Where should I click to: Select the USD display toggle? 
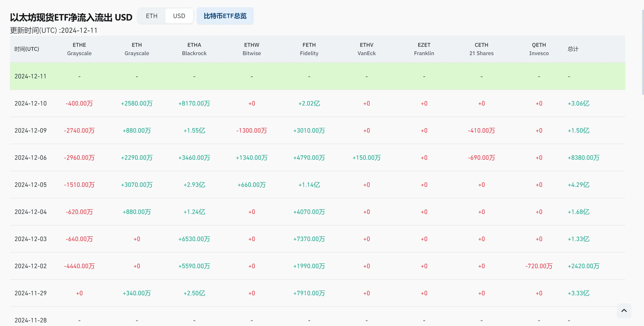[179, 16]
